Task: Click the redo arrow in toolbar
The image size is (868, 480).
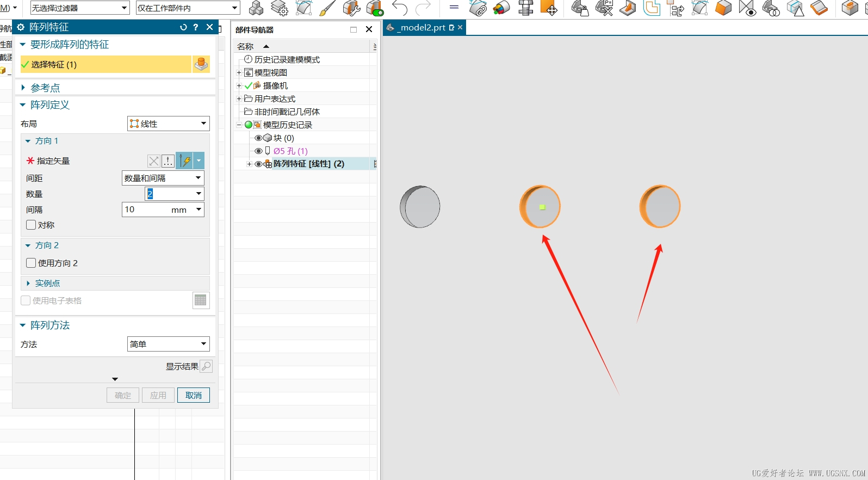Action: (x=423, y=8)
